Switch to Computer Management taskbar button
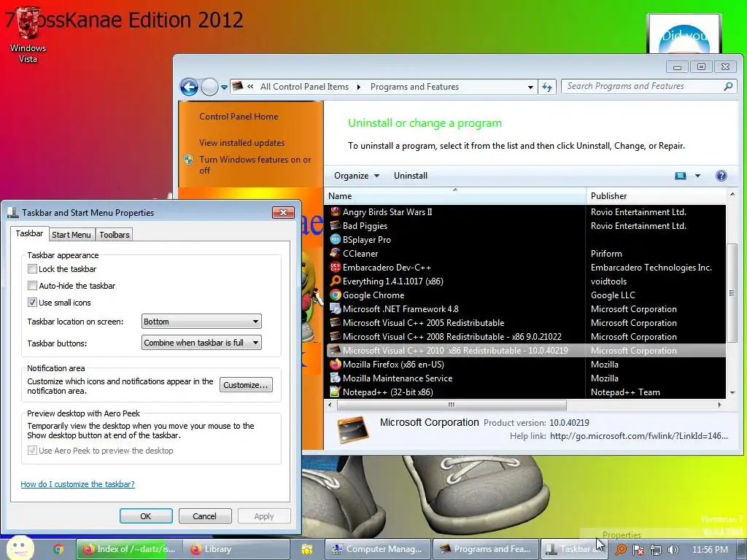Image resolution: width=747 pixels, height=560 pixels. pyautogui.click(x=379, y=549)
